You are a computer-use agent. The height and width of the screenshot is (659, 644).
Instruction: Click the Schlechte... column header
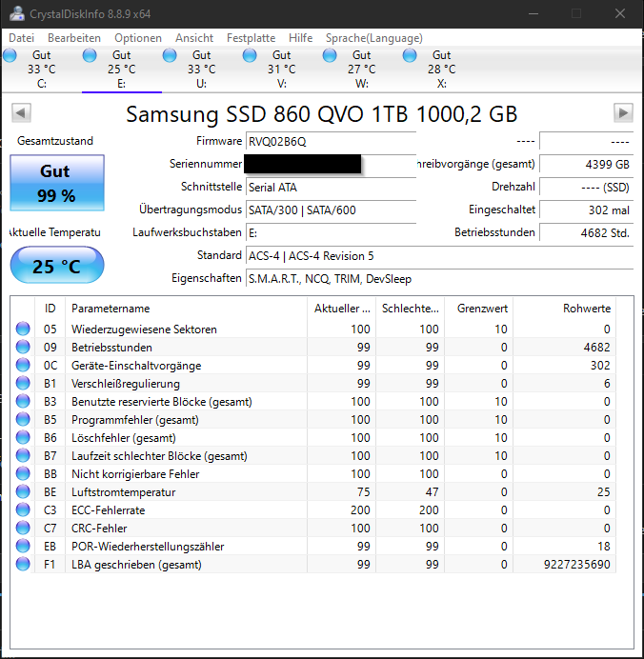[x=411, y=309]
